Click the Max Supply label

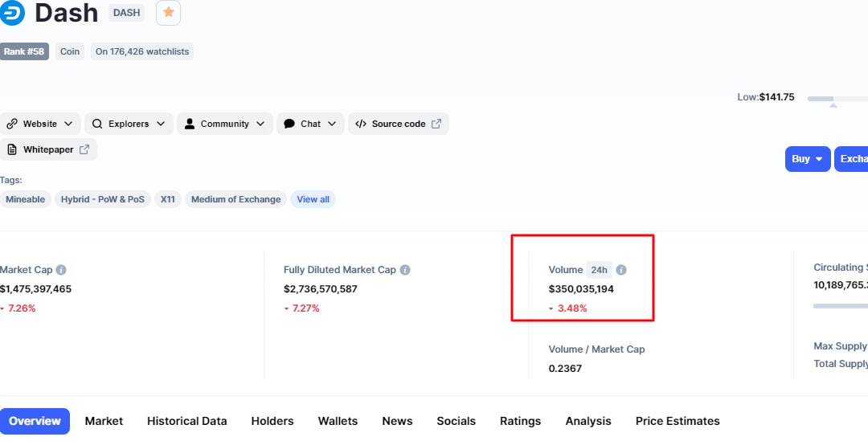pyautogui.click(x=840, y=346)
